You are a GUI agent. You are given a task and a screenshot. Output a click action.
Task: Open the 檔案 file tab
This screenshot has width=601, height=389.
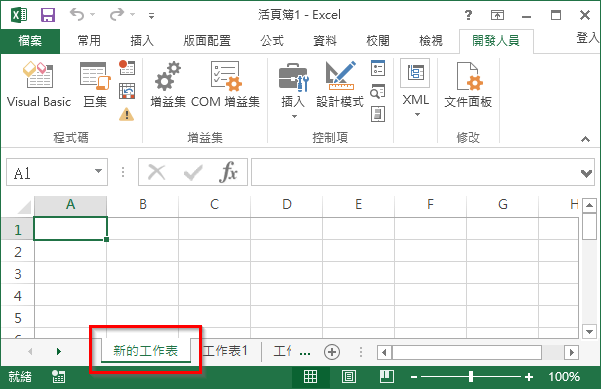[x=30, y=41]
